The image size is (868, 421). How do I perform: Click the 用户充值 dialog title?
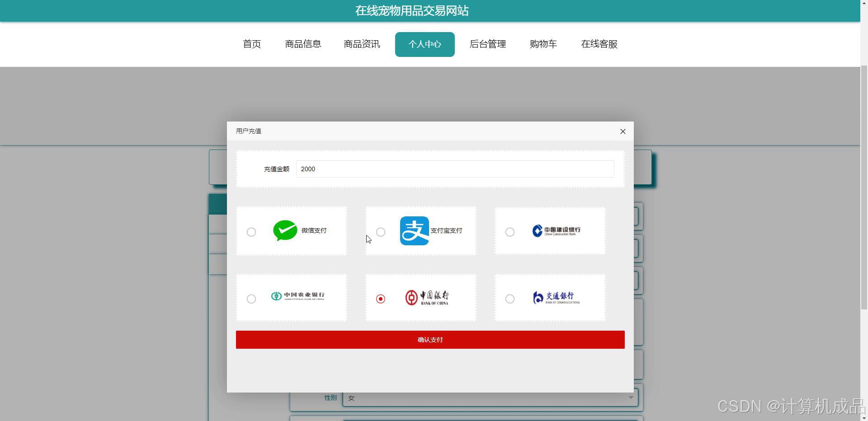249,131
